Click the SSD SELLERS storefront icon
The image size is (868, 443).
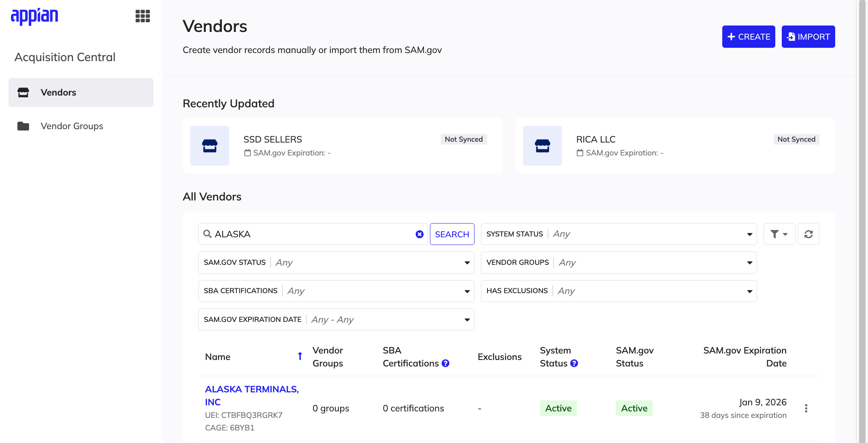click(210, 146)
